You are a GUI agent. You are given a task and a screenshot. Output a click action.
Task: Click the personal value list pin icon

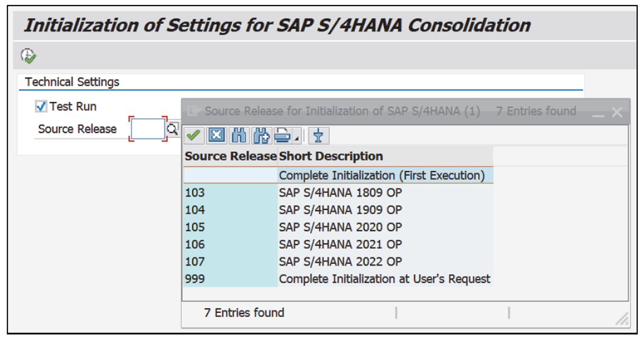(318, 136)
